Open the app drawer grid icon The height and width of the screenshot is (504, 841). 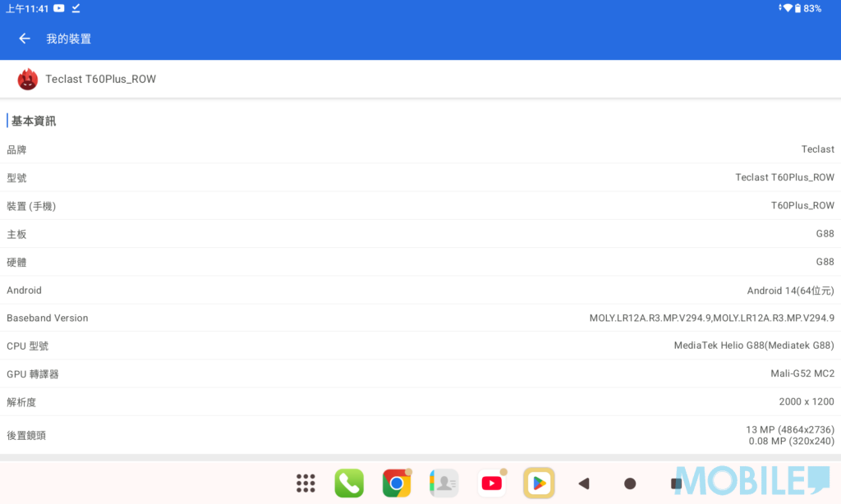tap(306, 483)
